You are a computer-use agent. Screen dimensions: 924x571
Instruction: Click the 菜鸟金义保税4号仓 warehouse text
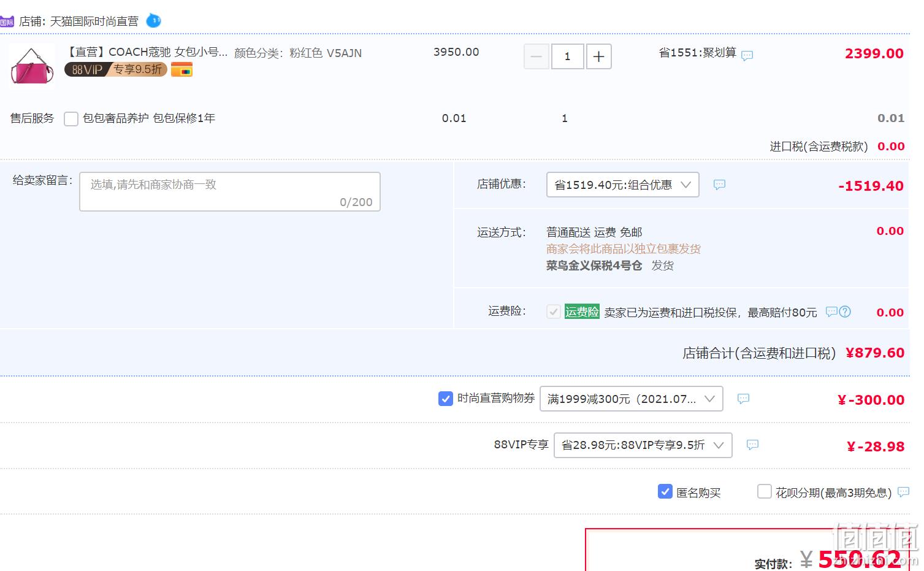[594, 266]
